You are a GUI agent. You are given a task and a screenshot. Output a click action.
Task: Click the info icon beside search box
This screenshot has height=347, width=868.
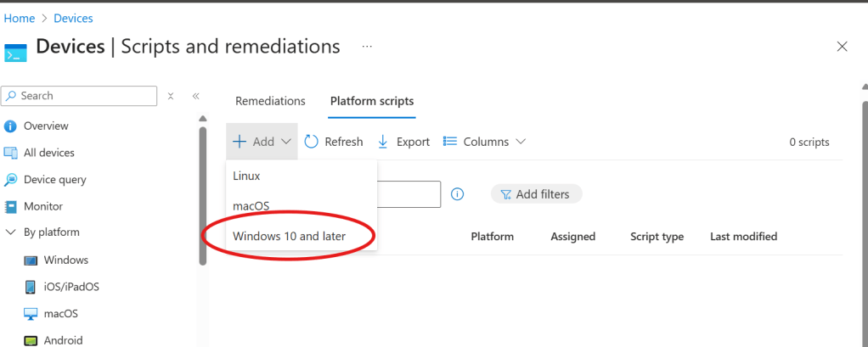point(457,194)
